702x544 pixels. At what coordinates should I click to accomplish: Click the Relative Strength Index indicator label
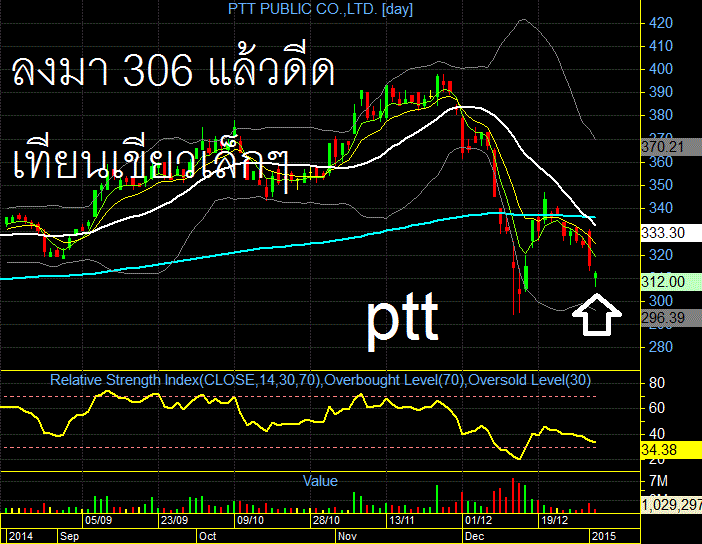320,380
